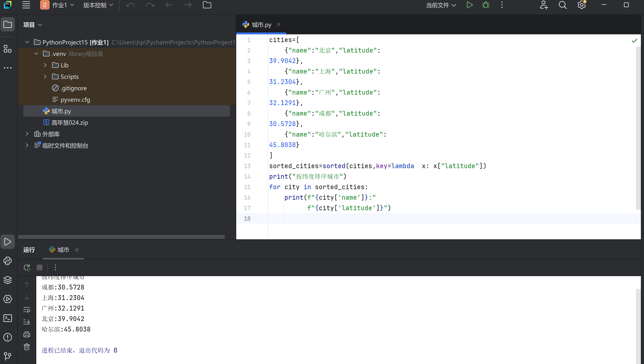The height and width of the screenshot is (364, 644).
Task: Click the sorted_cities assignment line
Action: 377,166
